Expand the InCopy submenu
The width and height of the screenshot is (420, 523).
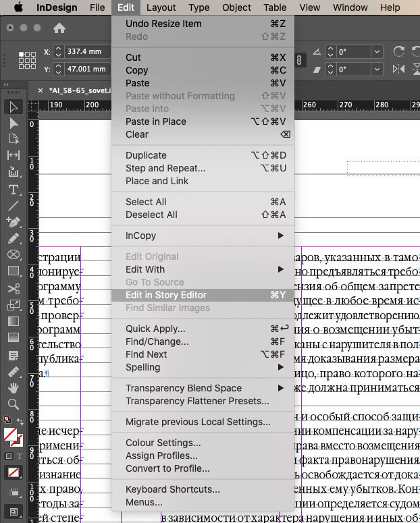tap(280, 236)
